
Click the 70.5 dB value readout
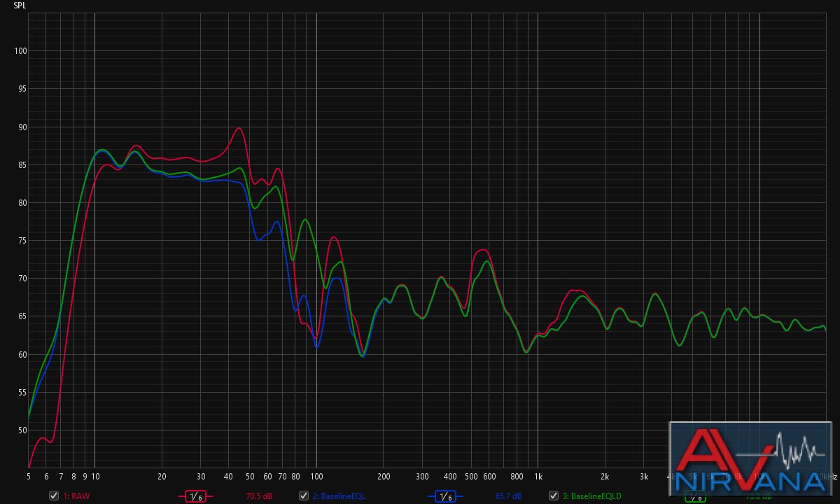point(259,496)
